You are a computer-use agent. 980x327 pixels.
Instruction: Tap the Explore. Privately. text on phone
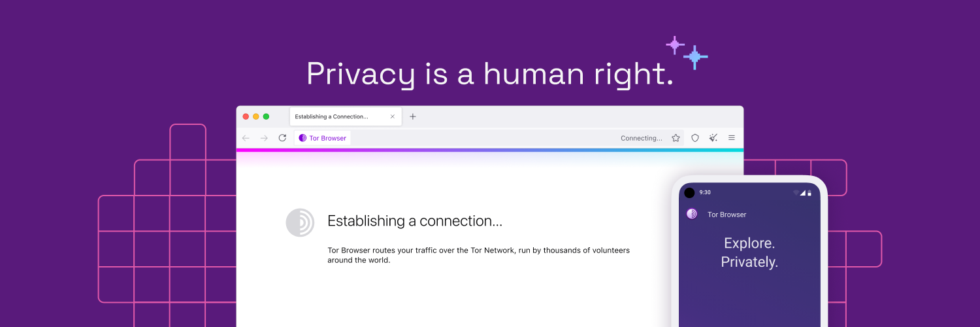coord(749,252)
